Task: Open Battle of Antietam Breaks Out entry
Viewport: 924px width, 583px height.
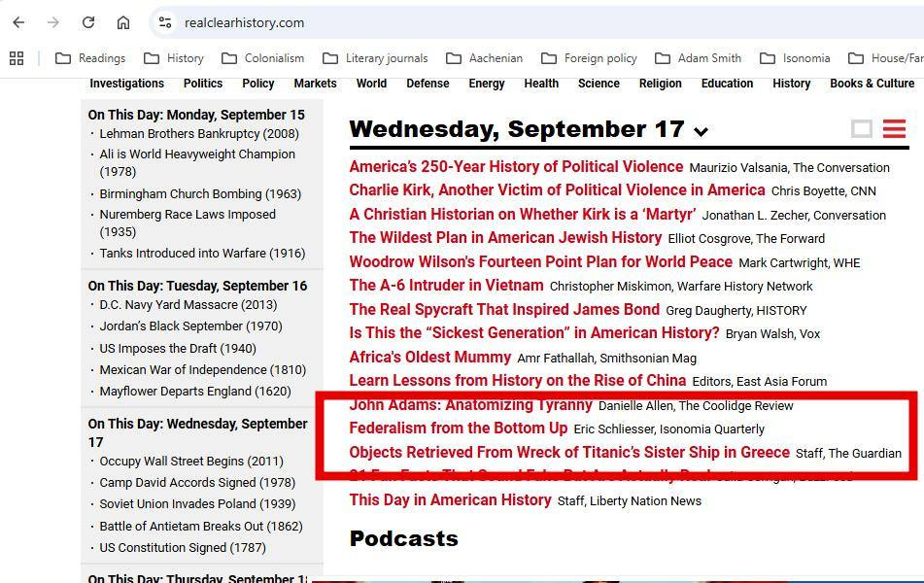Action: click(201, 526)
